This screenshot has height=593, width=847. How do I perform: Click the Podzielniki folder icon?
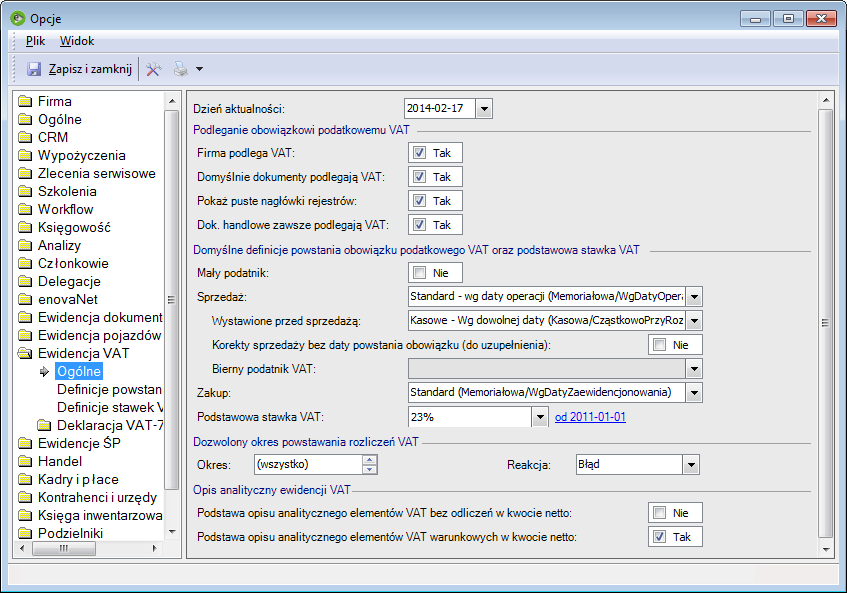click(x=25, y=534)
